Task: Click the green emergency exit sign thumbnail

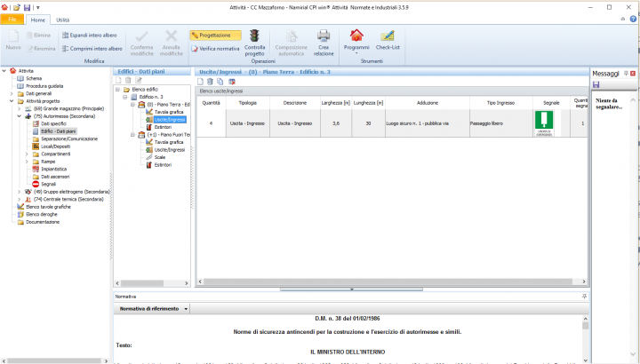Action: [x=543, y=123]
